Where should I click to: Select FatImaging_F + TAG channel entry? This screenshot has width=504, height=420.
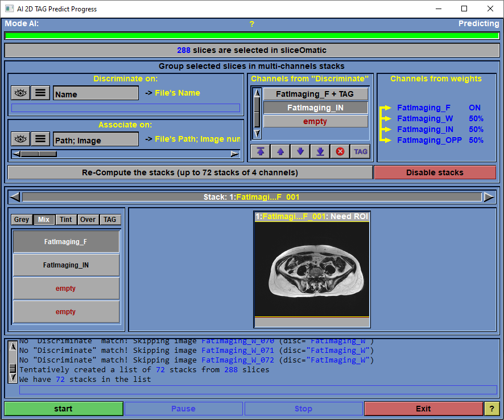click(315, 94)
